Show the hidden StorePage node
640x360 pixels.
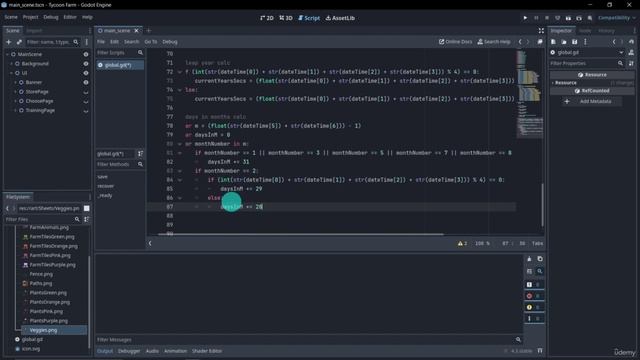coord(86,92)
